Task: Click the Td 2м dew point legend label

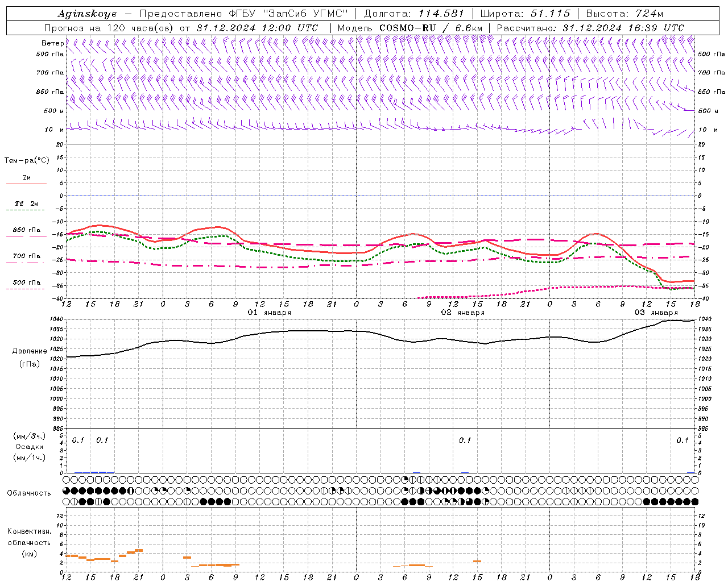Action: [x=27, y=203]
